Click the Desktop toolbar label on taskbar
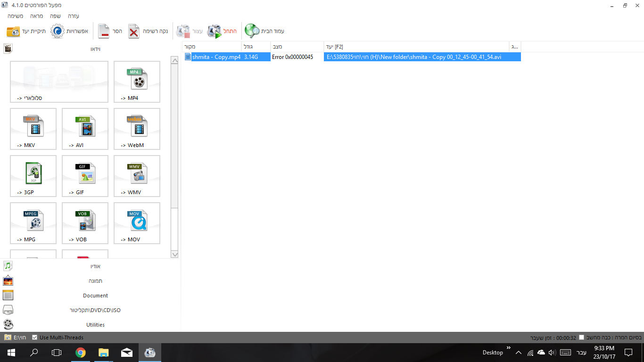This screenshot has height=362, width=644. coord(493,353)
